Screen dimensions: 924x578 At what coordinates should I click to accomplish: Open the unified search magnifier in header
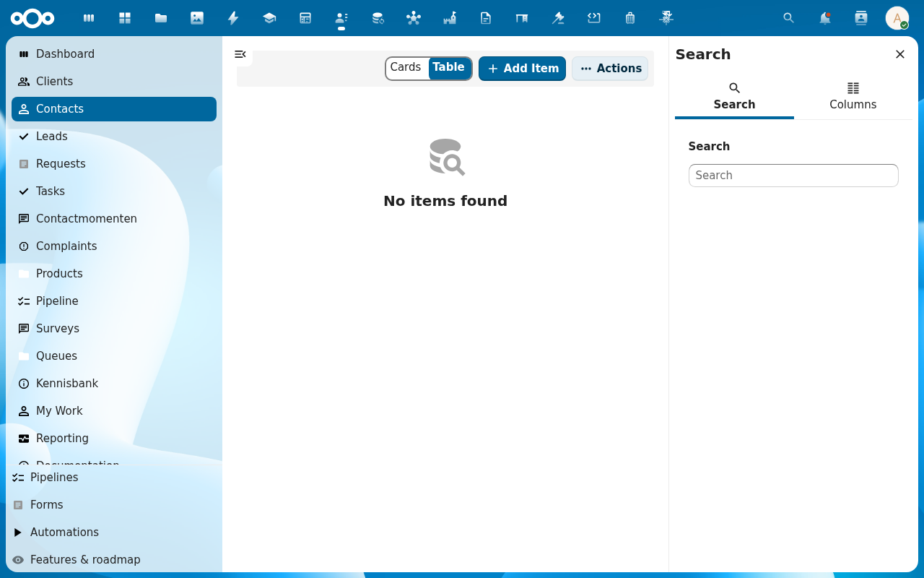click(789, 18)
